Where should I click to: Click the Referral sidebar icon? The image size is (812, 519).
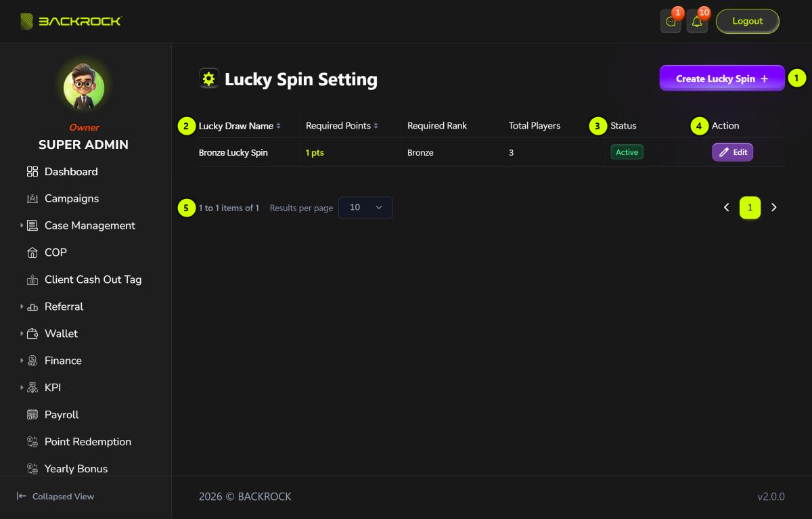pos(32,307)
